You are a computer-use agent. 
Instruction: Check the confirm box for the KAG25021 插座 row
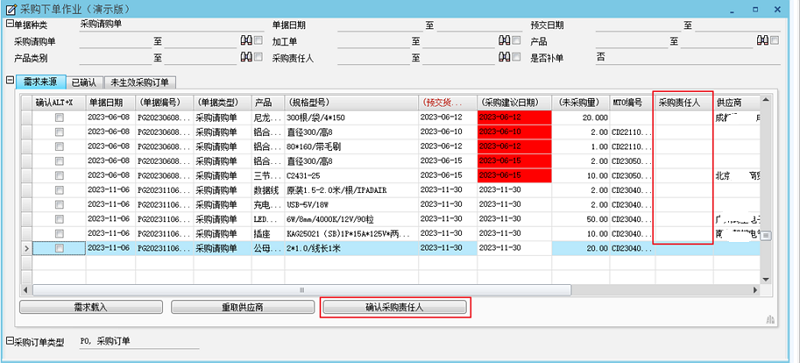click(59, 234)
